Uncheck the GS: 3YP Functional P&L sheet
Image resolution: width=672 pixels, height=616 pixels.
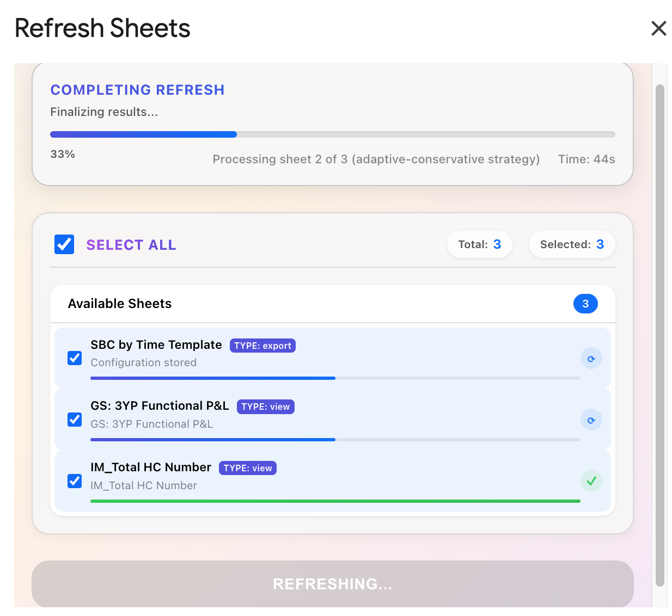click(75, 420)
